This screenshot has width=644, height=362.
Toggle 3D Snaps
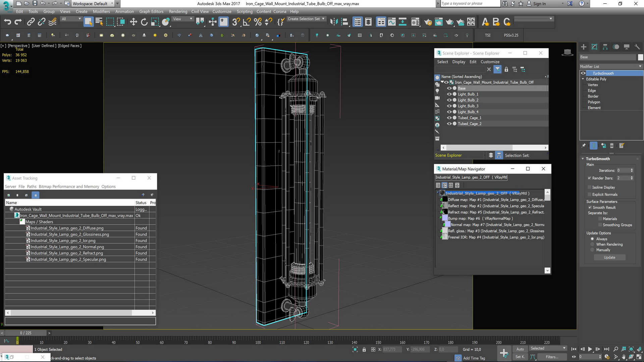click(x=236, y=22)
